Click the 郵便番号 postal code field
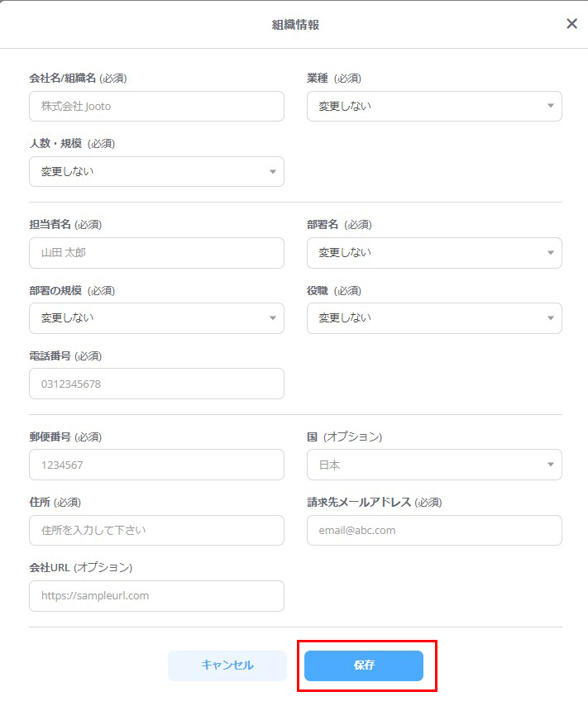The image size is (588, 706). click(156, 465)
